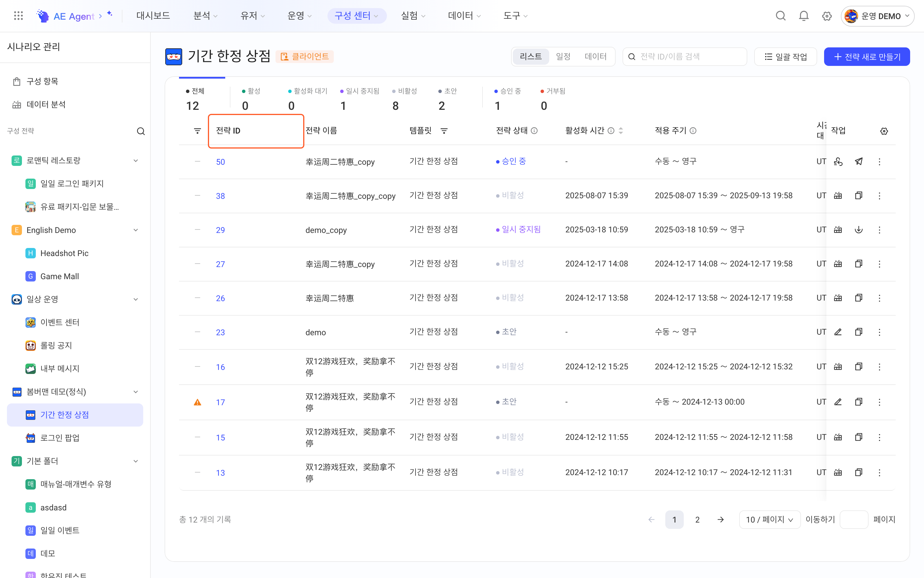The image size is (924, 578).
Task: Duplicate strategy 16 using copy icon
Action: click(x=859, y=367)
